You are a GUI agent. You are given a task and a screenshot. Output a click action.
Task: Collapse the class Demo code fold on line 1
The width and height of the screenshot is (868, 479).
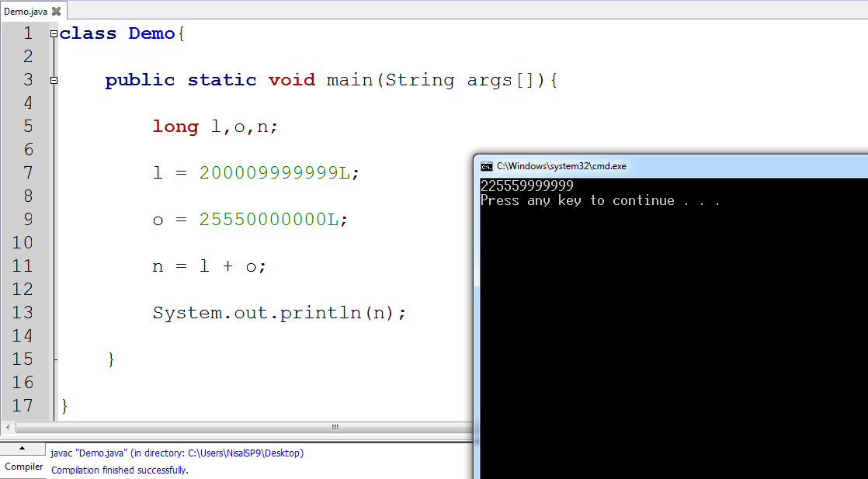(x=52, y=33)
